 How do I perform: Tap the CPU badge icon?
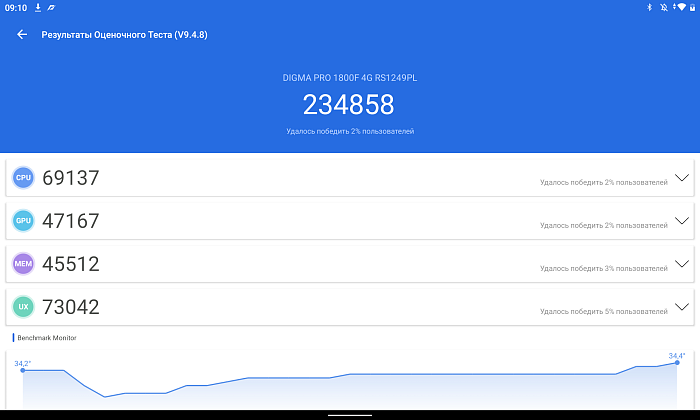(23, 178)
